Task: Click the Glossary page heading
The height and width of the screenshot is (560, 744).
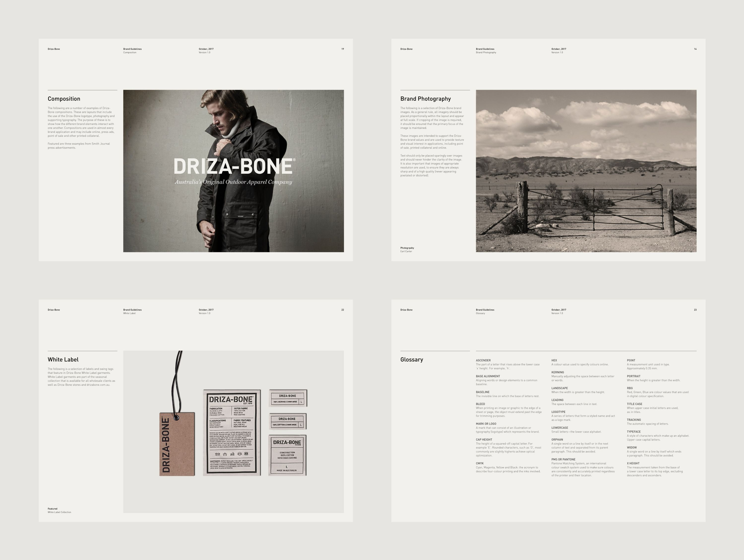Action: (x=411, y=360)
